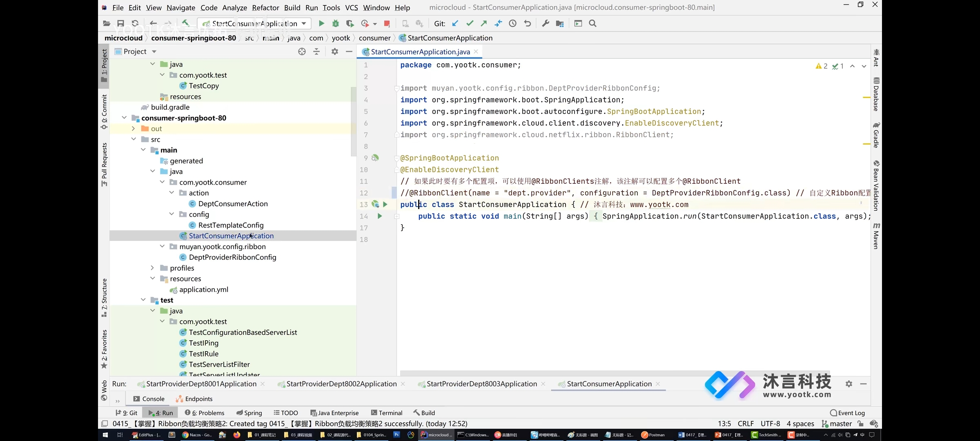
Task: Open Project panel gear options
Action: pyautogui.click(x=335, y=51)
